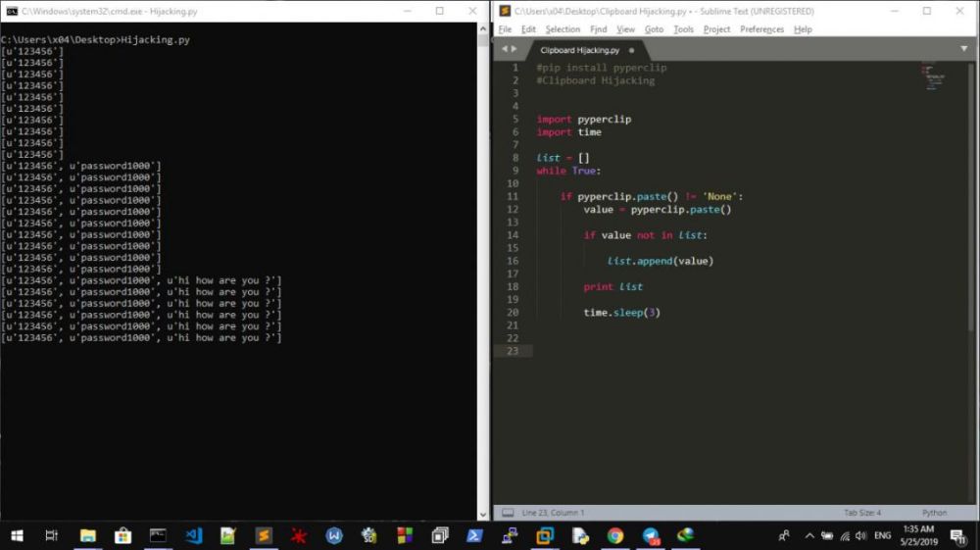Change Python syntax in the status bar
The height and width of the screenshot is (550, 980).
point(934,513)
